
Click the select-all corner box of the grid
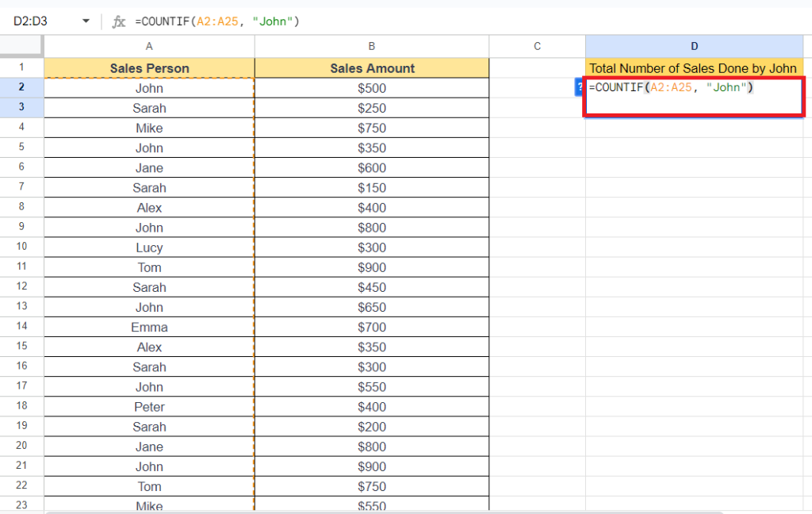point(21,46)
